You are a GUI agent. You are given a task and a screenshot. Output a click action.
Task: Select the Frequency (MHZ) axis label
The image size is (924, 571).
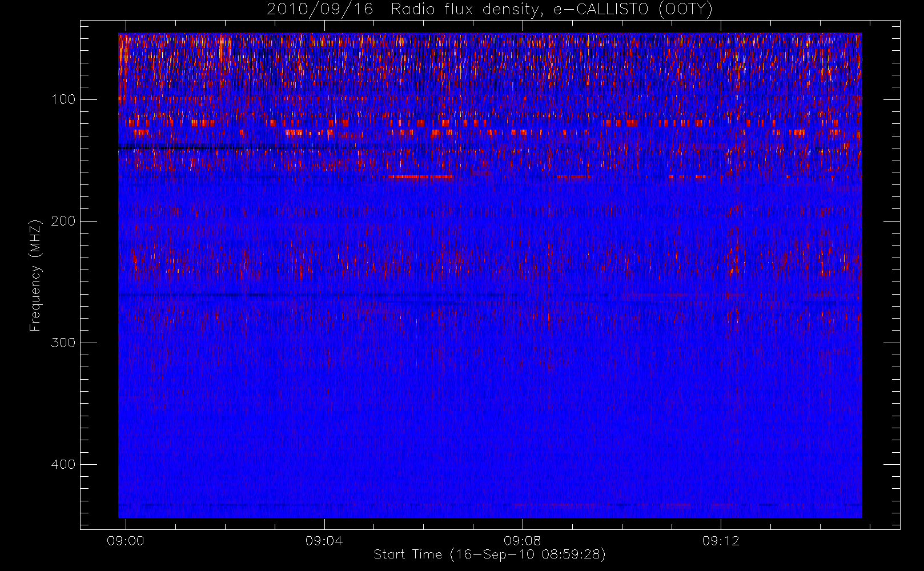click(x=35, y=275)
